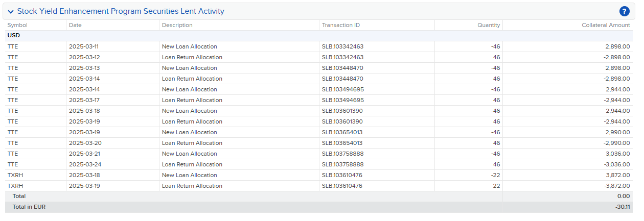Click transaction ID SLB.103758888 on 2025-03-21
The height and width of the screenshot is (221, 644).
[x=342, y=154]
